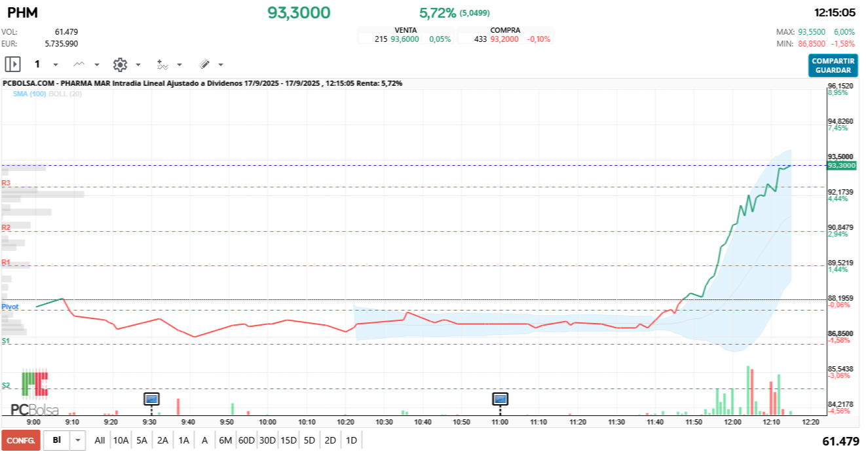Viewport: 868px width, 454px height.
Task: Click the BI button
Action: 57,440
